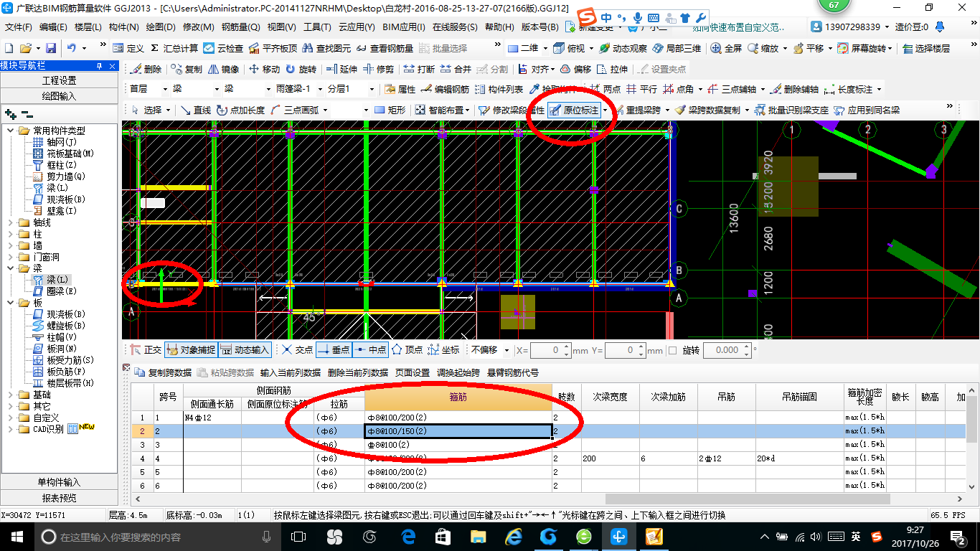Image resolution: width=980 pixels, height=551 pixels.
Task: Save the project with the floppy icon
Action: tap(51, 48)
